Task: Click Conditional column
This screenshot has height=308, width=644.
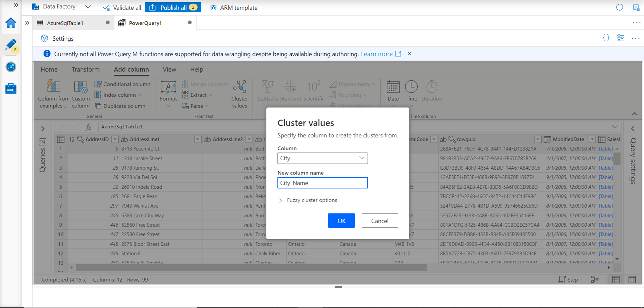Action: click(x=122, y=84)
